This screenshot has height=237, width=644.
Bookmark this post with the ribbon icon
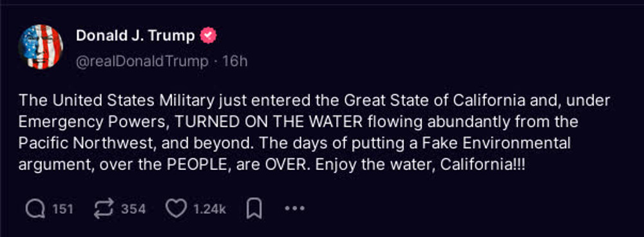tap(254, 209)
